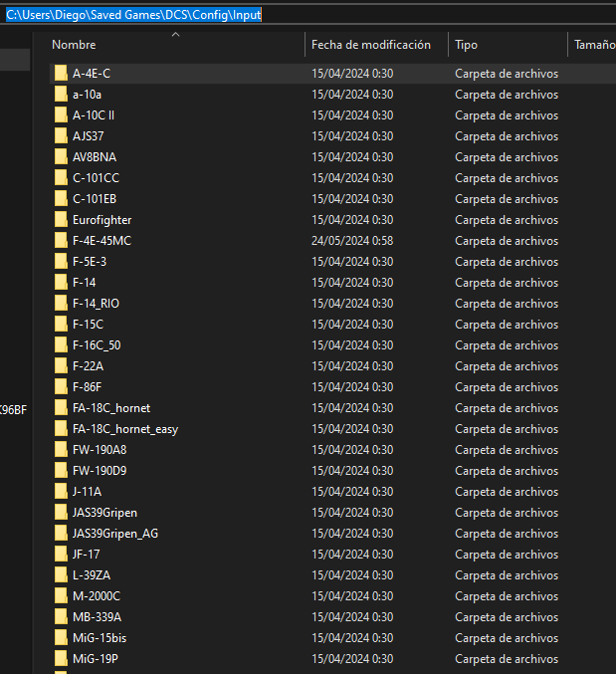Click the F-5E-3 folder icon
616x674 pixels.
(61, 262)
